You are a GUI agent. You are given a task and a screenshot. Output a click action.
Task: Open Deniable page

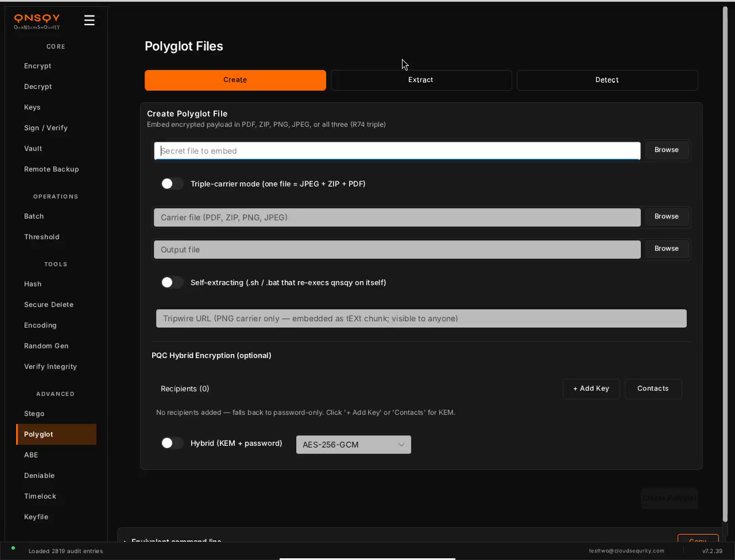pyautogui.click(x=56, y=476)
